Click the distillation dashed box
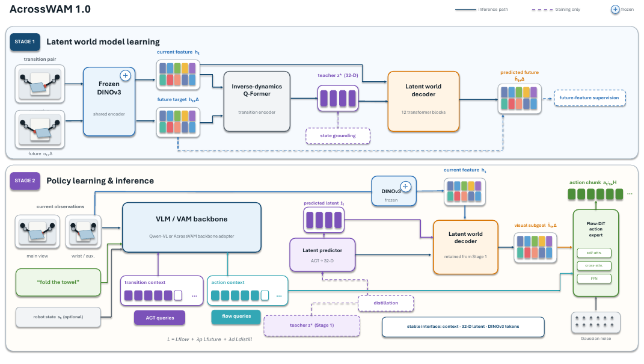644x364 pixels. click(x=385, y=303)
